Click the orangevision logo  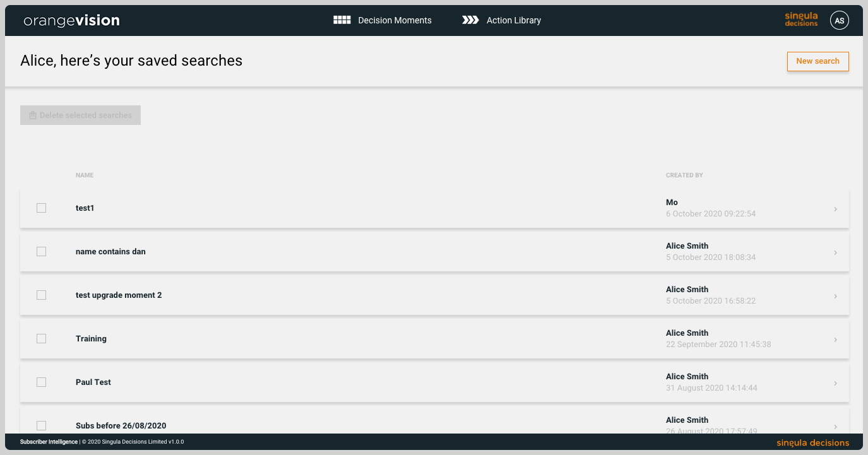click(x=71, y=20)
